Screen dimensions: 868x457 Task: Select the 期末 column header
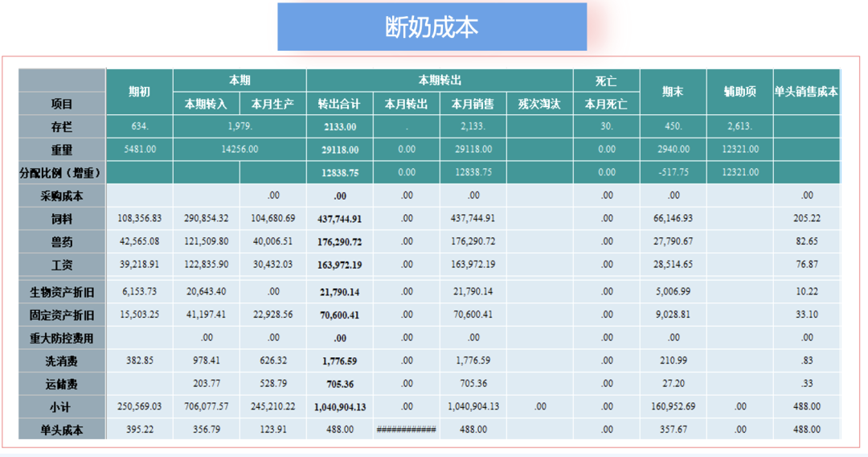673,92
